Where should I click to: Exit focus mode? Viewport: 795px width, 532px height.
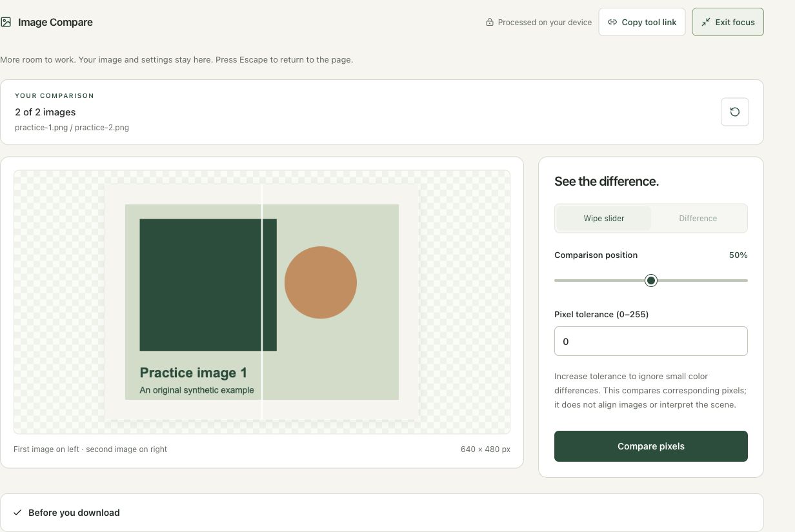tap(728, 22)
